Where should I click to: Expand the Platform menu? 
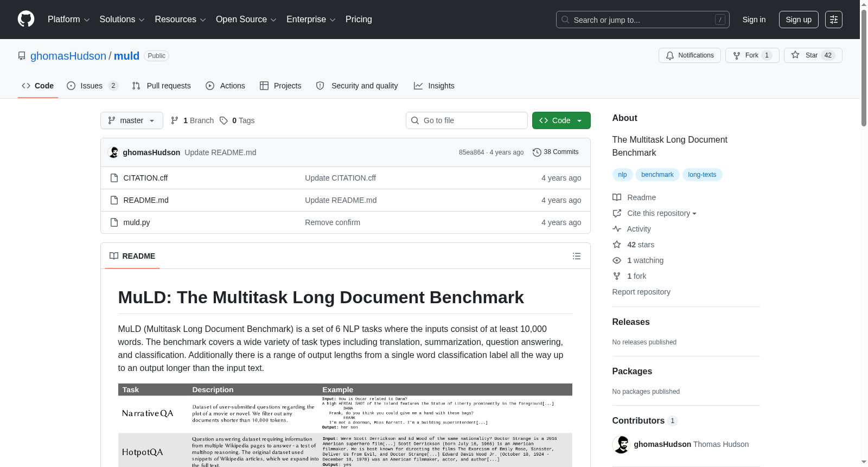coord(68,20)
